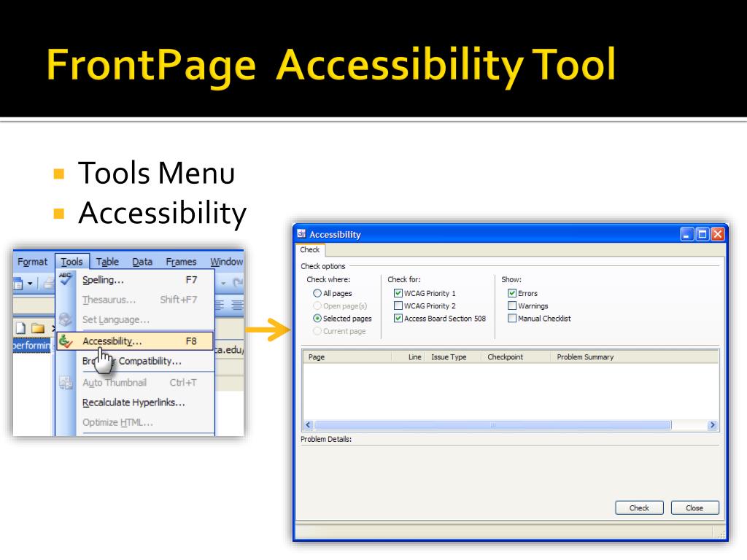Viewport: 747px width, 560px height.
Task: Click the Accessibility menu item icon
Action: click(65, 341)
